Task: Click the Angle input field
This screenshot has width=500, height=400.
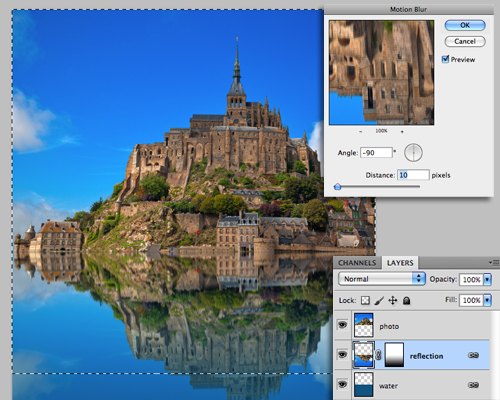Action: 376,153
